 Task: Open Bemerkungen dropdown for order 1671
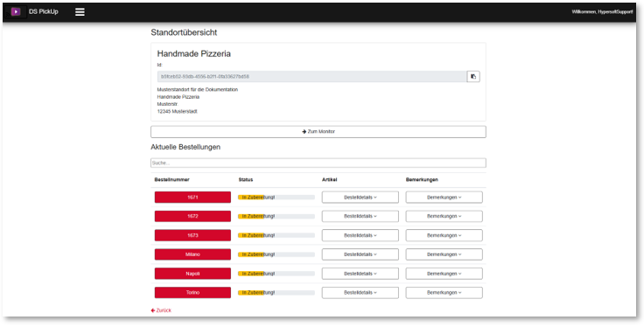coord(444,198)
